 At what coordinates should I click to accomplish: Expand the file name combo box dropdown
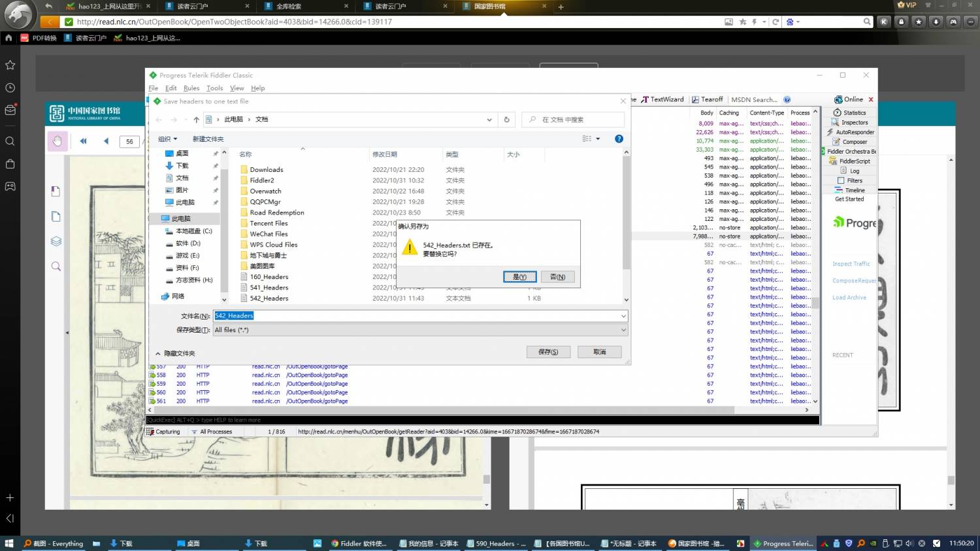click(623, 316)
